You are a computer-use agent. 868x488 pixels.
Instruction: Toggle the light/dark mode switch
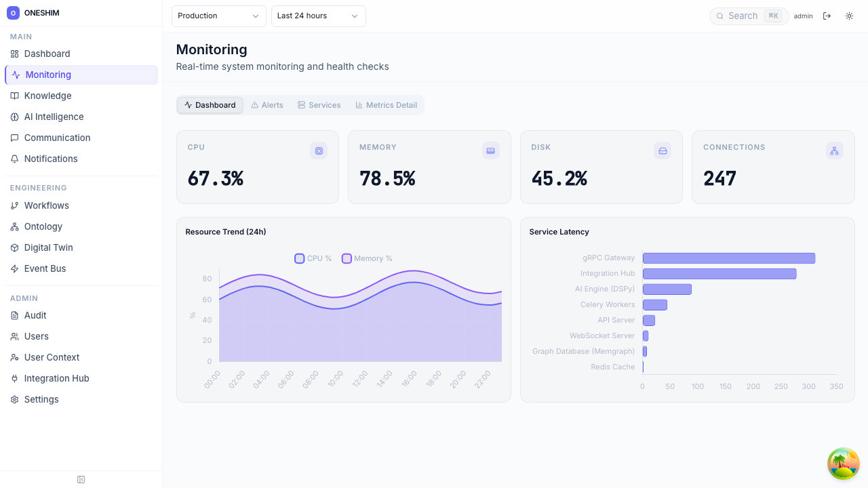pyautogui.click(x=849, y=16)
